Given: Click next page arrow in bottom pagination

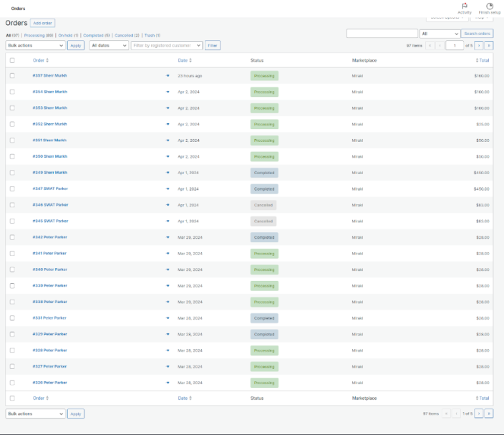Looking at the screenshot, I should [x=480, y=414].
